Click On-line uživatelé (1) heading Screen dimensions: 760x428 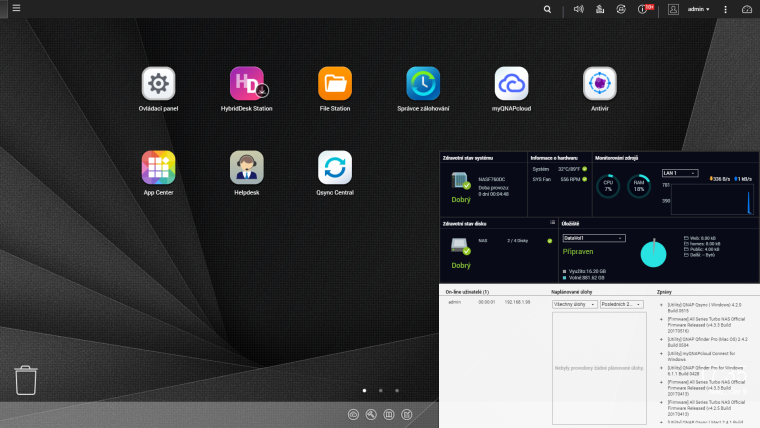(467, 292)
